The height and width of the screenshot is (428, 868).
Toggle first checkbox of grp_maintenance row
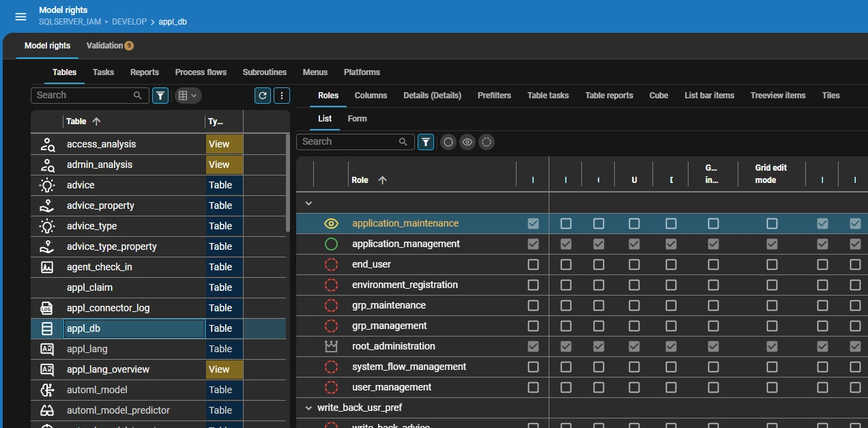coord(533,305)
